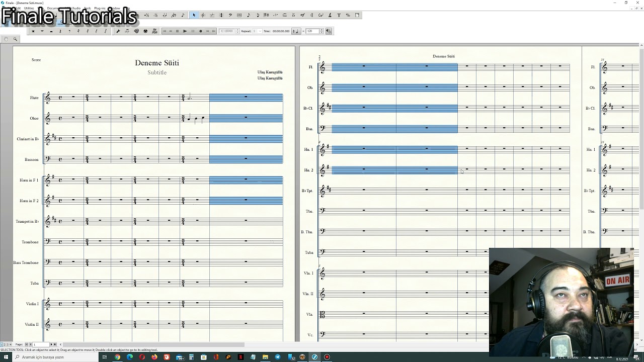Select layer 3 button
This screenshot has width=644, height=362.
(8, 344)
